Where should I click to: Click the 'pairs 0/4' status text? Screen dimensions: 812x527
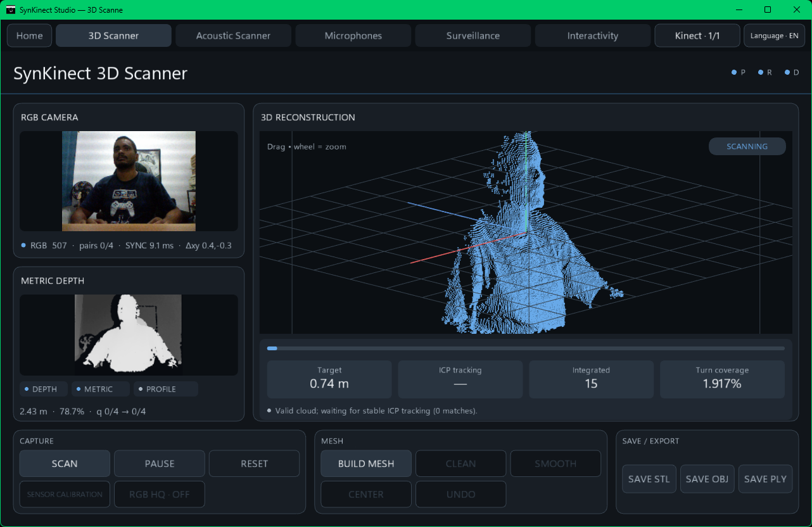(x=96, y=245)
